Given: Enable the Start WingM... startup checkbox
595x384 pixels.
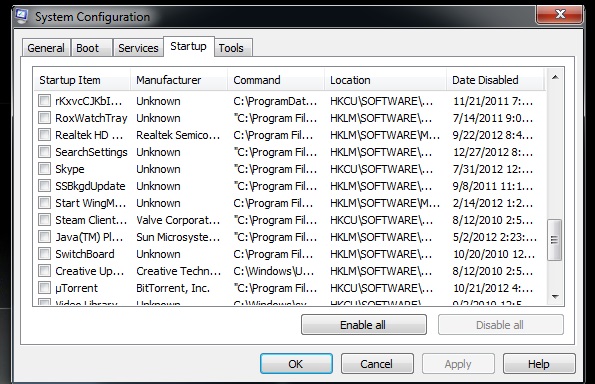Looking at the screenshot, I should pos(44,203).
